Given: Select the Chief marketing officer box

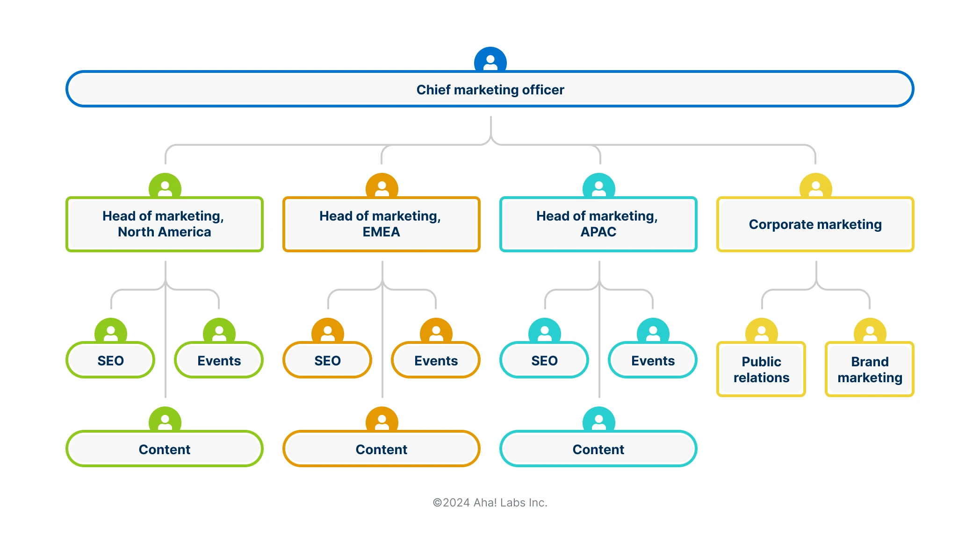Looking at the screenshot, I should pos(490,90).
